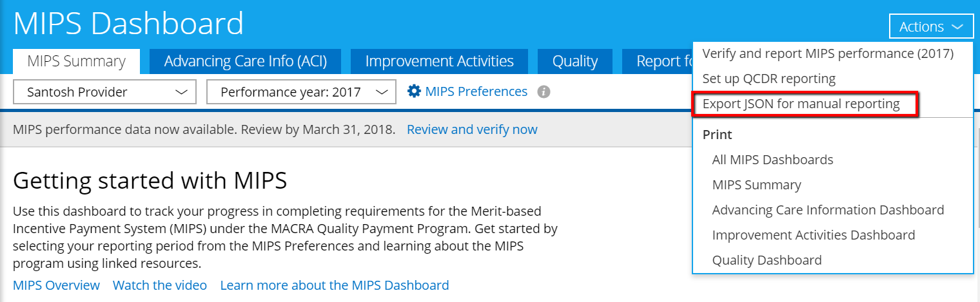This screenshot has height=302, width=980.
Task: Collapse the Actions dropdown menu
Action: [931, 26]
